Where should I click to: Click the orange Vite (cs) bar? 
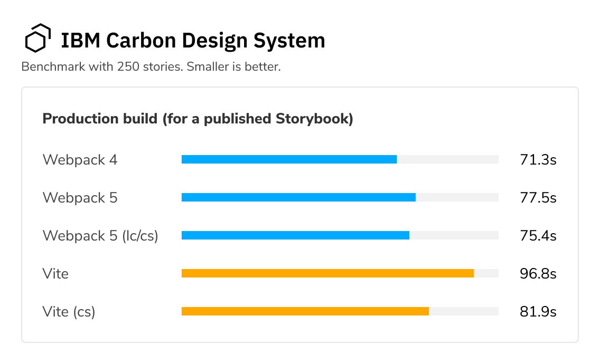(305, 311)
